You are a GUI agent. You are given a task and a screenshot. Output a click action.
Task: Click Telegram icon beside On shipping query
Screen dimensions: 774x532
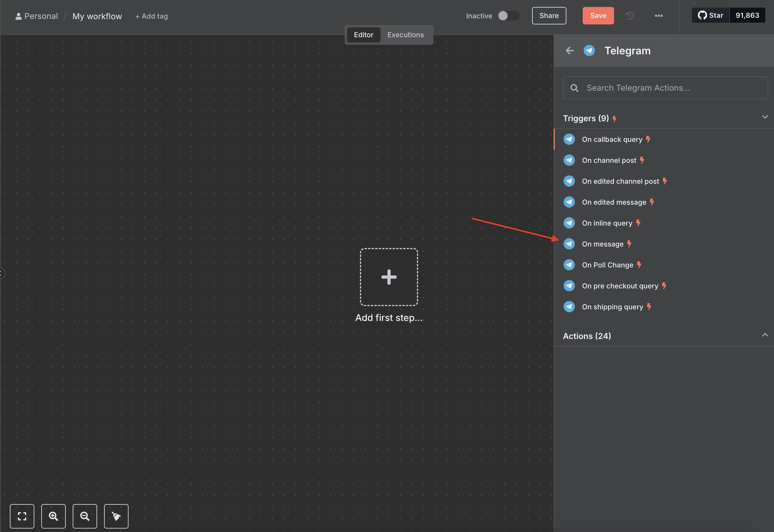coord(569,307)
